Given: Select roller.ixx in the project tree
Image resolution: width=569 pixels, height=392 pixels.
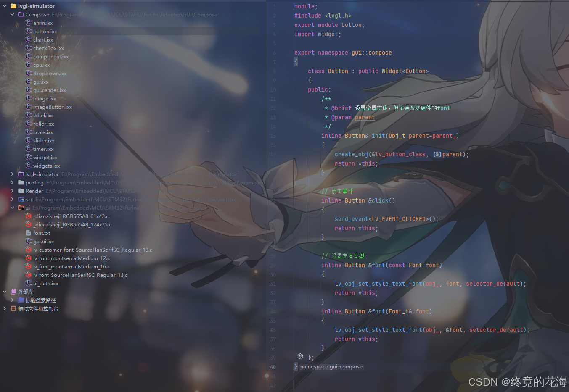Looking at the screenshot, I should 44,124.
